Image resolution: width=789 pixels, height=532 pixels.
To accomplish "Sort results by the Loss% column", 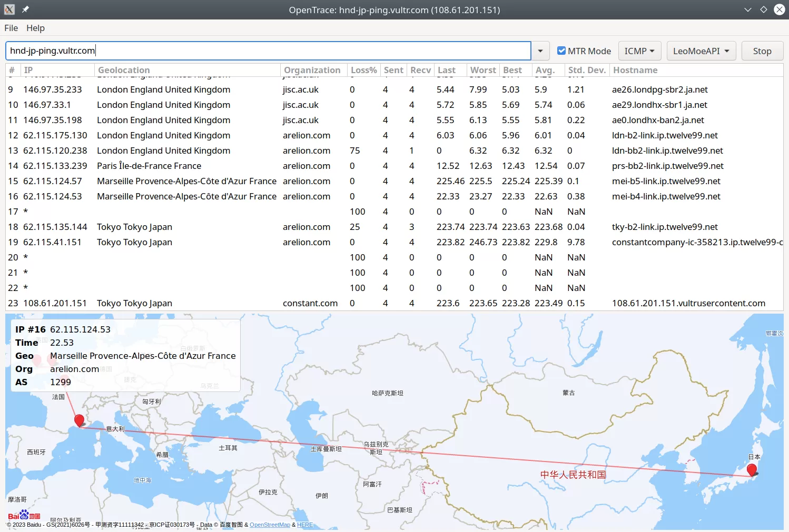I will click(363, 69).
